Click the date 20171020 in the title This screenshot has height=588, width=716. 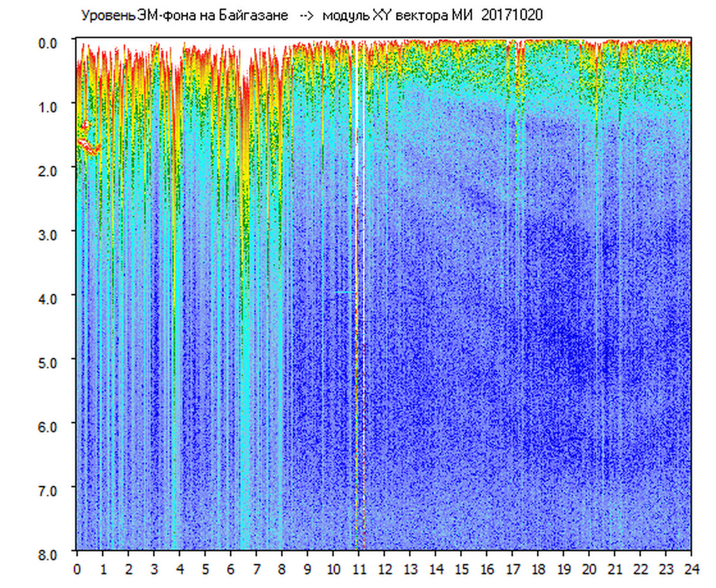512,15
